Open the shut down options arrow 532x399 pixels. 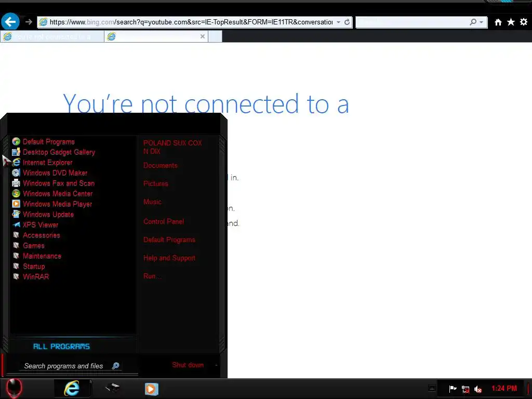click(x=216, y=365)
